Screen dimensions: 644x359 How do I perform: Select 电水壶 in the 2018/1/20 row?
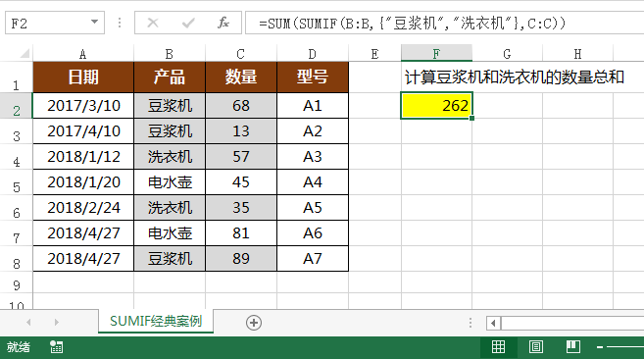coord(170,182)
